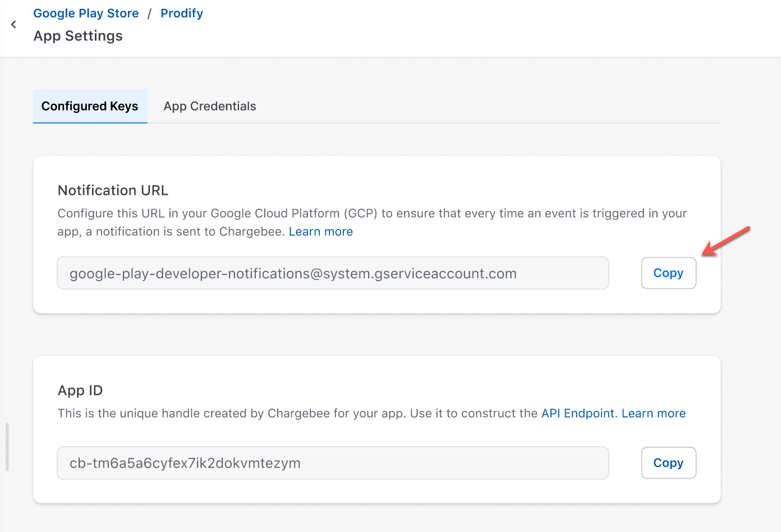Copy the Notification URL value
Viewport: 781px width, 532px height.
668,273
